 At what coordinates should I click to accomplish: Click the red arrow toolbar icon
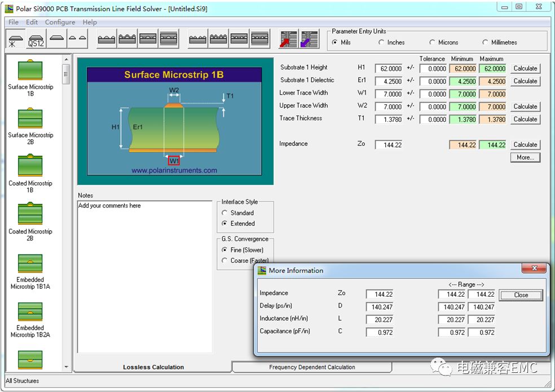pos(288,39)
